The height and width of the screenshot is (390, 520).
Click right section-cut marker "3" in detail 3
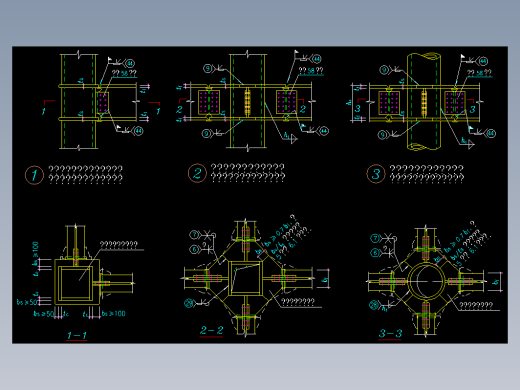tap(472, 109)
